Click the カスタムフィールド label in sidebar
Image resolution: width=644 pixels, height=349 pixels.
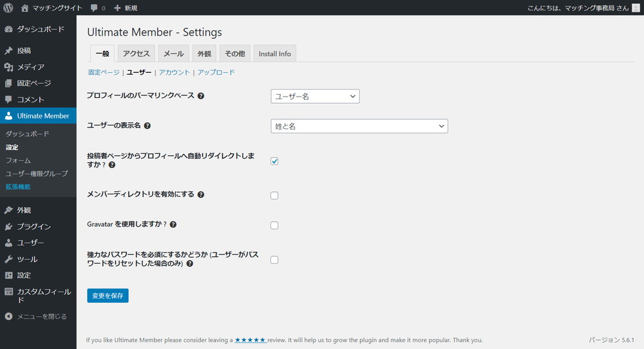pos(44,296)
